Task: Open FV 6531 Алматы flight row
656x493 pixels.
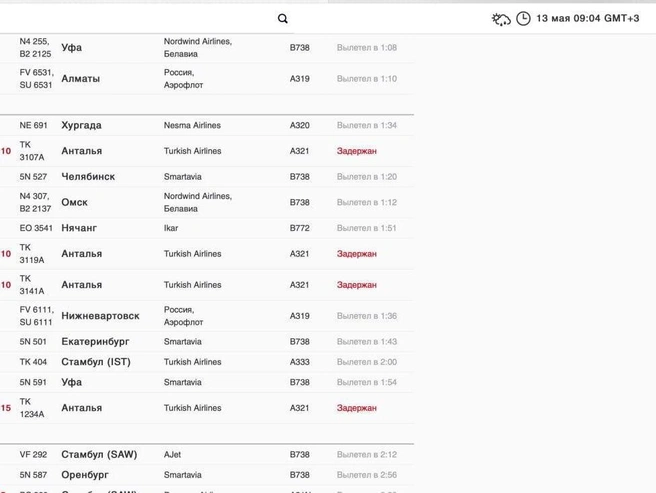Action: click(x=207, y=79)
